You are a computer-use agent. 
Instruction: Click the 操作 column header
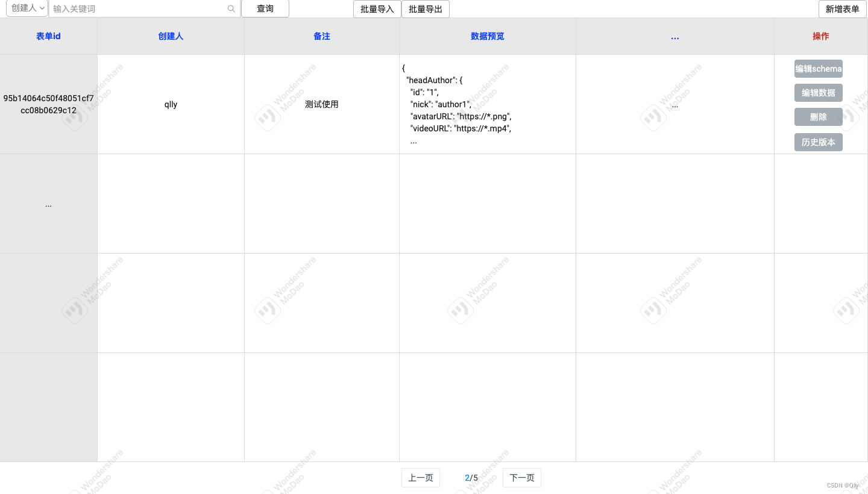tap(821, 36)
